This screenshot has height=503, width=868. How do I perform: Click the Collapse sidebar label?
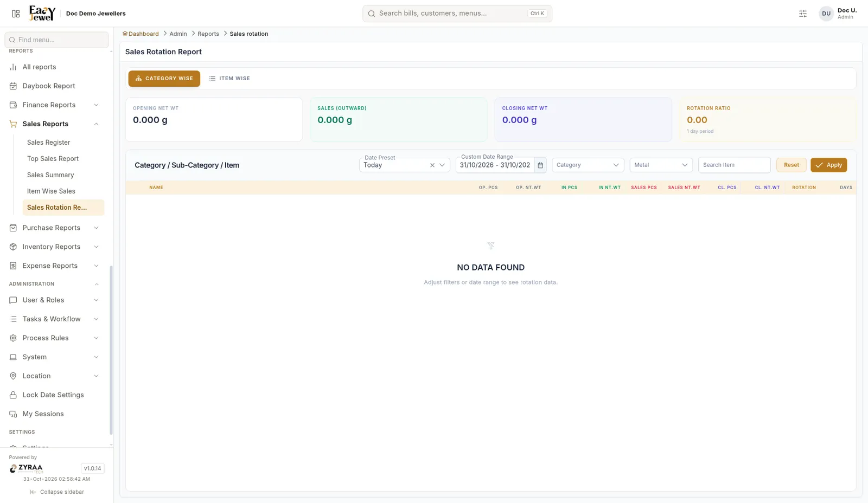(62, 492)
